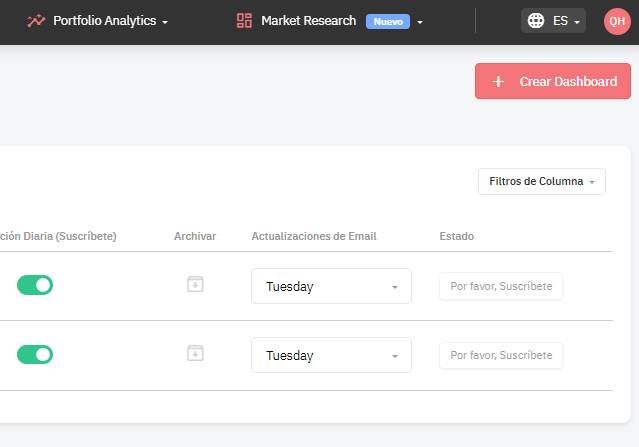Open the Portfolio Analytics menu
The image size is (639, 447).
pos(98,21)
